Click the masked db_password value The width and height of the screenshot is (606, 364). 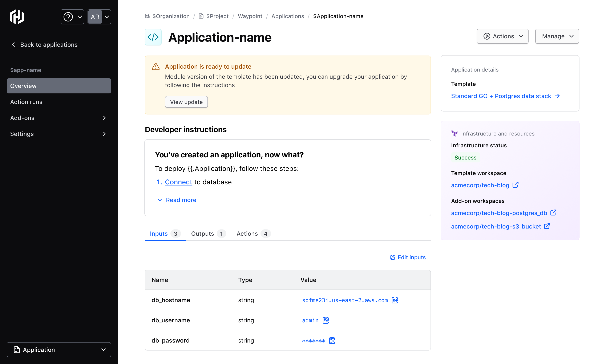click(x=314, y=341)
